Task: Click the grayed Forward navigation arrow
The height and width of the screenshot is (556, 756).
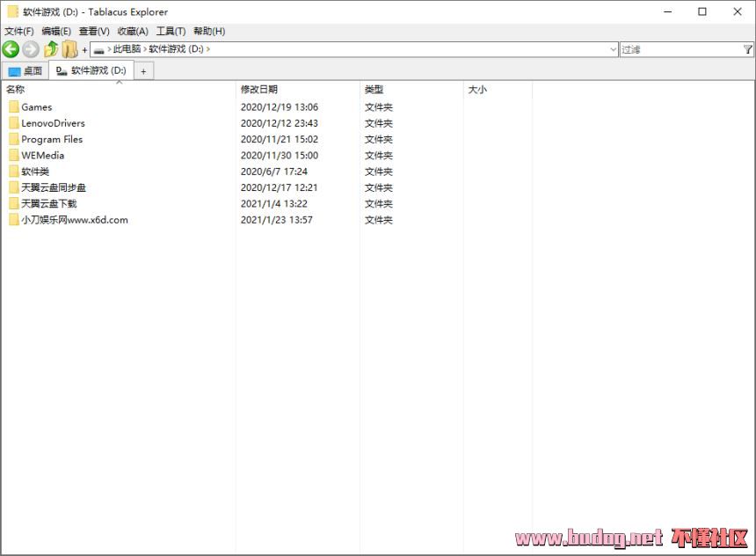Action: (x=30, y=49)
